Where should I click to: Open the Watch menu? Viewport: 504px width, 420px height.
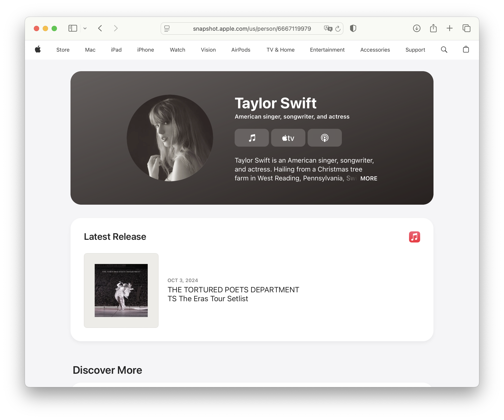pyautogui.click(x=177, y=50)
